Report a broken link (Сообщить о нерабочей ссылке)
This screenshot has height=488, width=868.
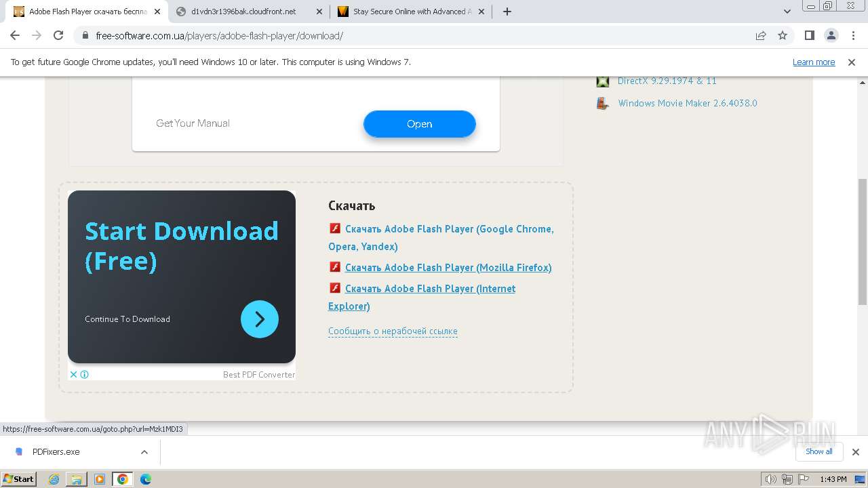tap(393, 331)
